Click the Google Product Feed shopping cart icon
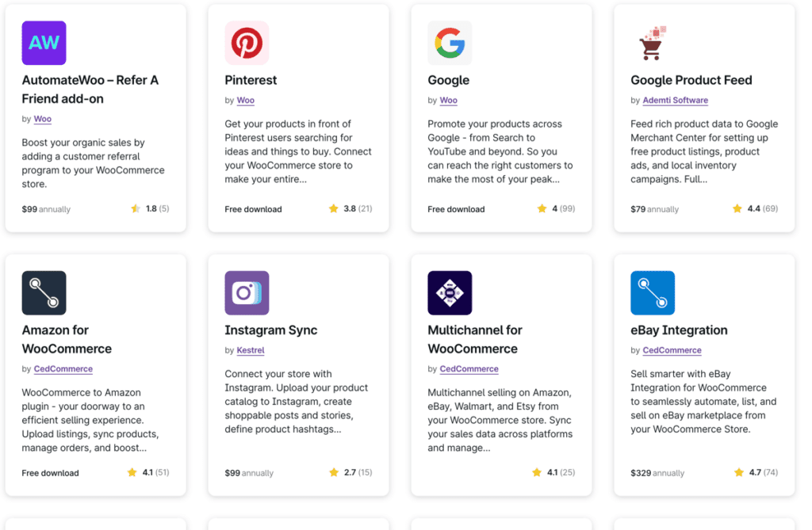Viewport: 812px width, 530px height. [652, 42]
